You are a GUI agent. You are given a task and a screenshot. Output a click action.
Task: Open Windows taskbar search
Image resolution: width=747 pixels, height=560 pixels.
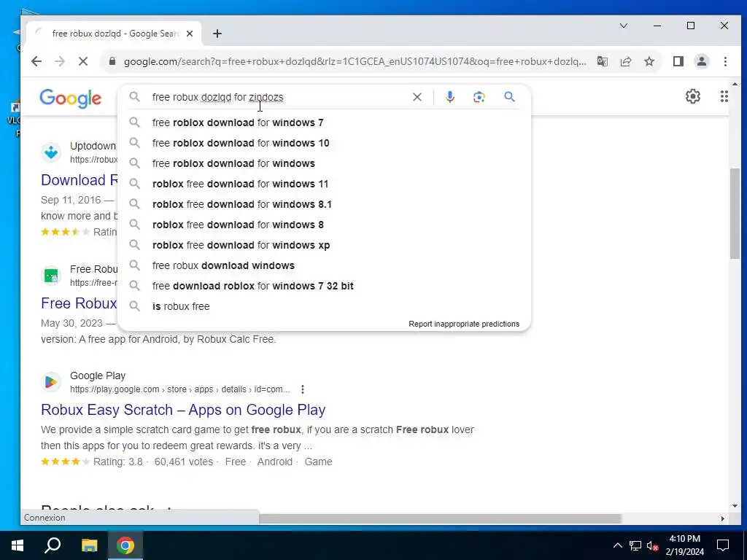tap(53, 545)
